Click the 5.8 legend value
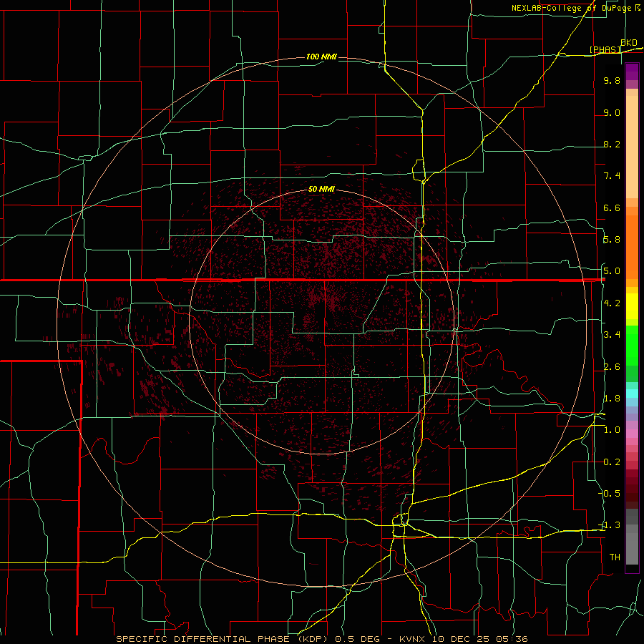Viewport: 644px width, 644px height. [612, 240]
